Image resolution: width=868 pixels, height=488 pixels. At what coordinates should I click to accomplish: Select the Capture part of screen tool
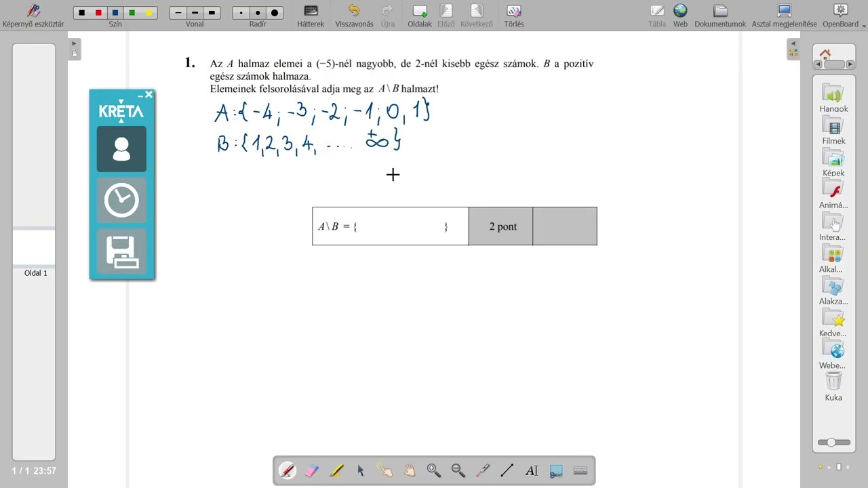556,470
